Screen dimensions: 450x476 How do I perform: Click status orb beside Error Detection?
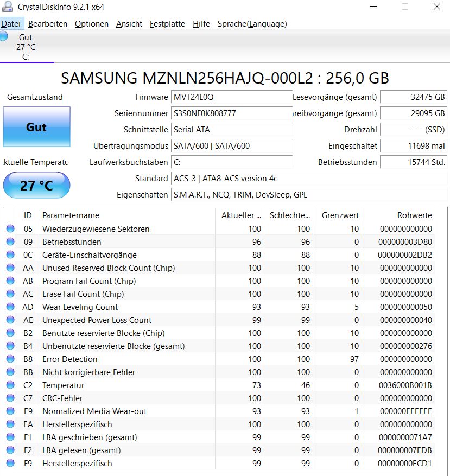pyautogui.click(x=10, y=359)
